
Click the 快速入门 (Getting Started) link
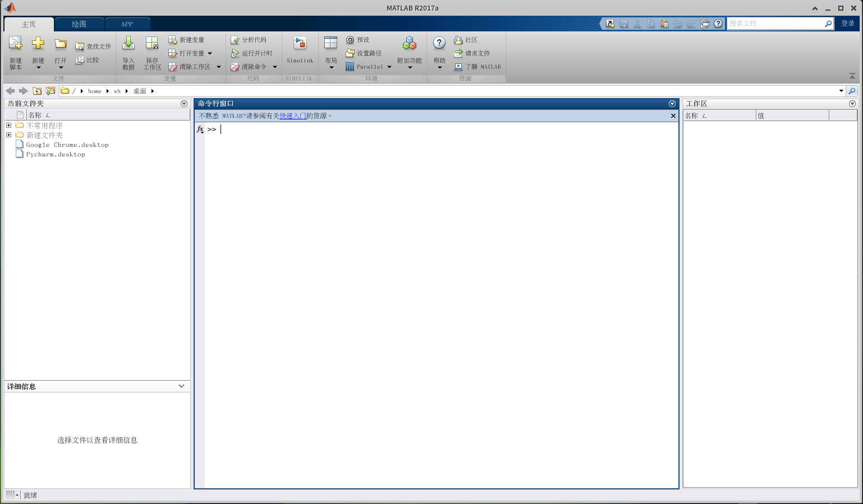[293, 115]
